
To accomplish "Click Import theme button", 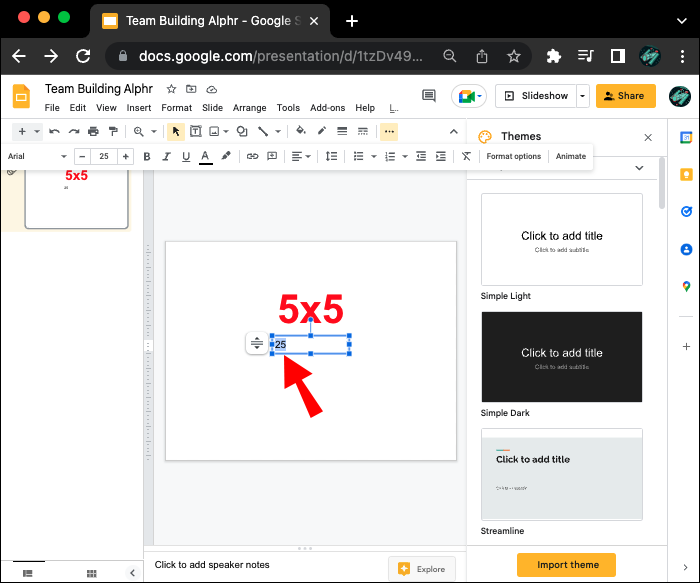I will point(566,565).
